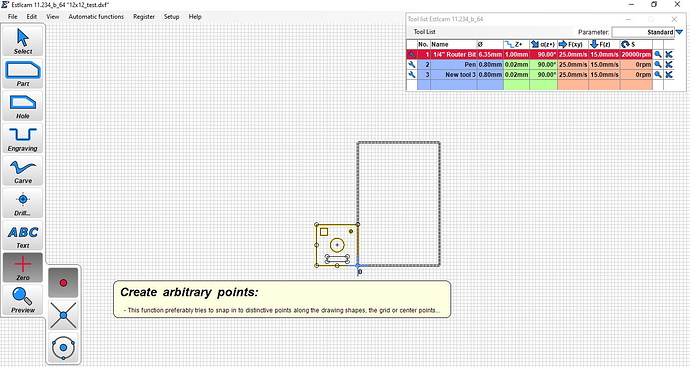Click wrench icon for 1/4" Router Bit
This screenshot has height=367, width=690.
(411, 55)
